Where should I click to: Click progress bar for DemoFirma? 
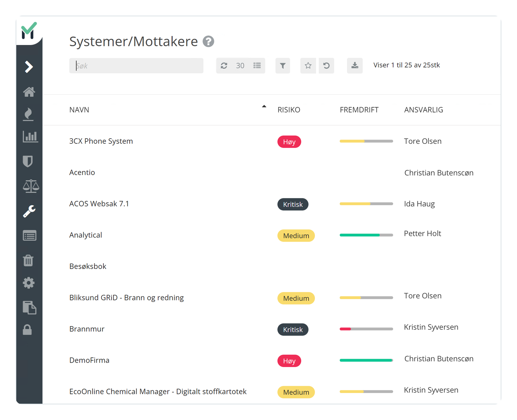pos(366,360)
